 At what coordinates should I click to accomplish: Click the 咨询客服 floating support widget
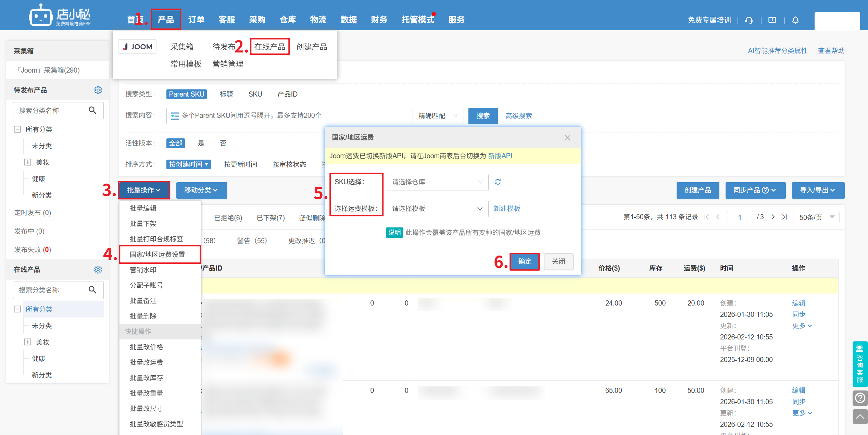(860, 364)
